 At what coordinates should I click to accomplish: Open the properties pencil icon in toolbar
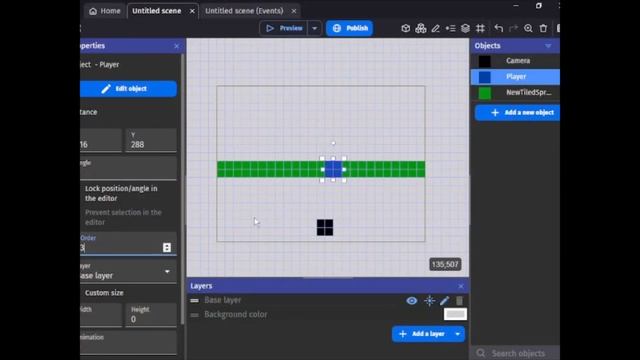[x=436, y=28]
